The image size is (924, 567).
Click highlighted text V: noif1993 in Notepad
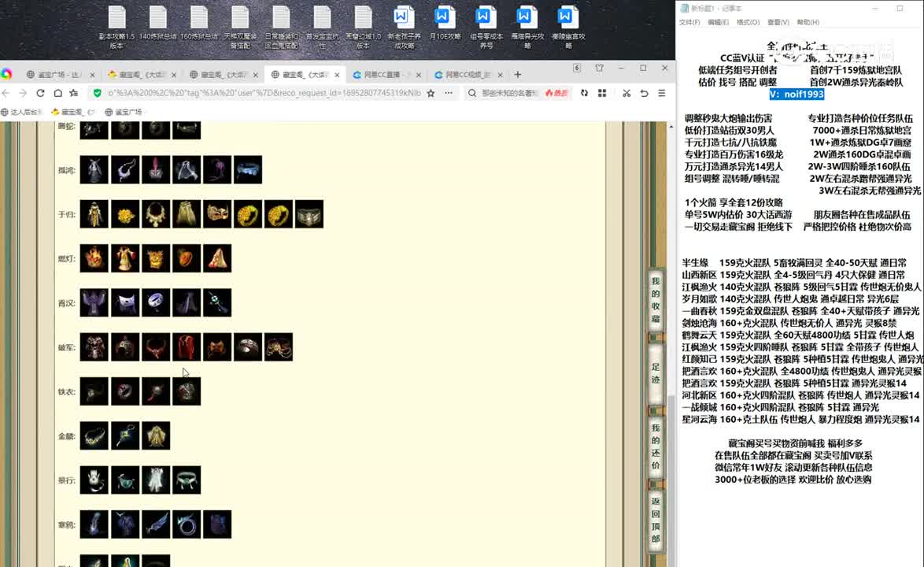pos(796,94)
